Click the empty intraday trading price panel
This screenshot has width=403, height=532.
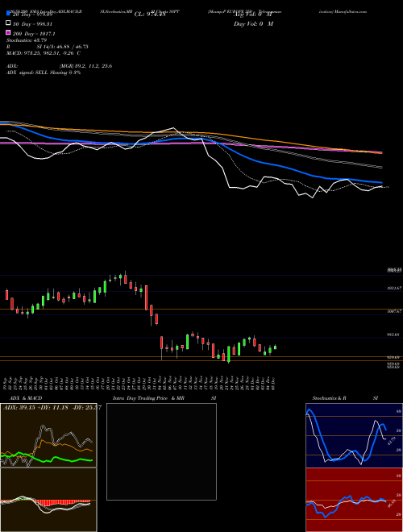[161, 451]
